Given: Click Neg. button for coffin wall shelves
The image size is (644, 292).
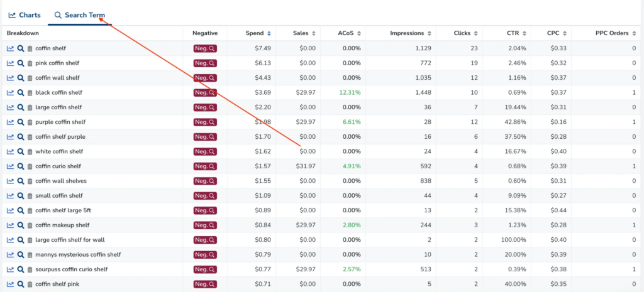Looking at the screenshot, I should coord(205,181).
